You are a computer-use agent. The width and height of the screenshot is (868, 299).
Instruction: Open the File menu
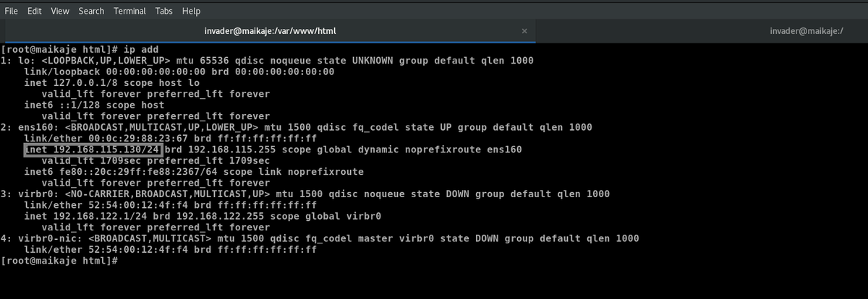tap(11, 11)
